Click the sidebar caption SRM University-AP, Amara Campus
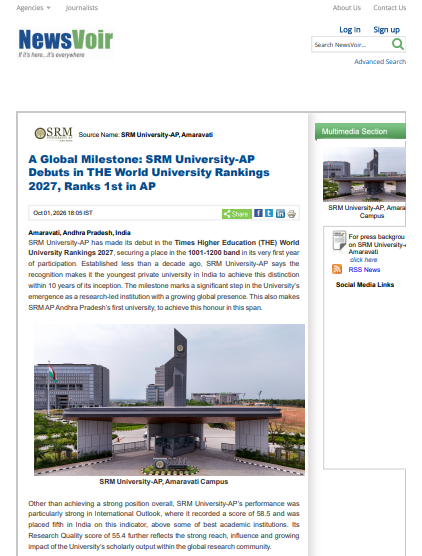 click(367, 212)
